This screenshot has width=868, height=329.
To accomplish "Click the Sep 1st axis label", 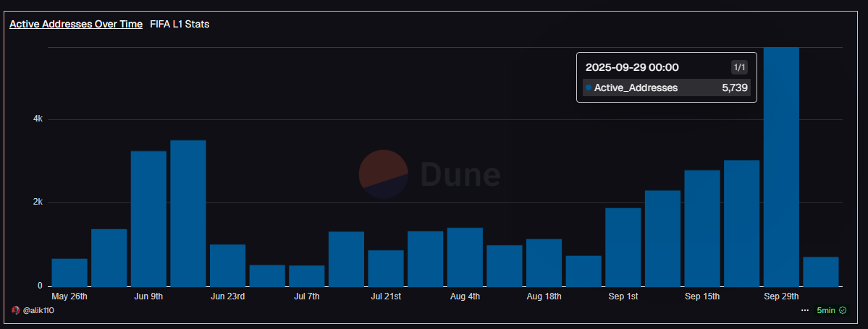I will (623, 296).
